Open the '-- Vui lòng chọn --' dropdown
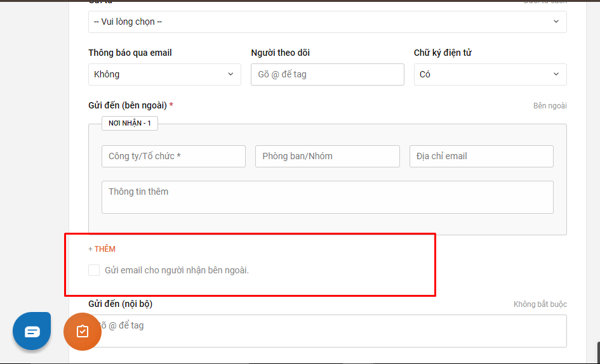 tap(328, 22)
